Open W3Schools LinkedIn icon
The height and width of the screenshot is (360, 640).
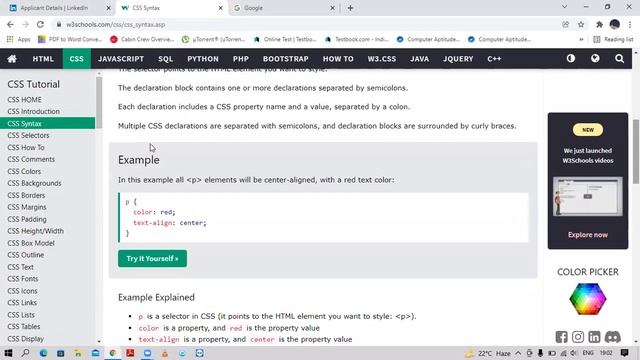point(594,337)
